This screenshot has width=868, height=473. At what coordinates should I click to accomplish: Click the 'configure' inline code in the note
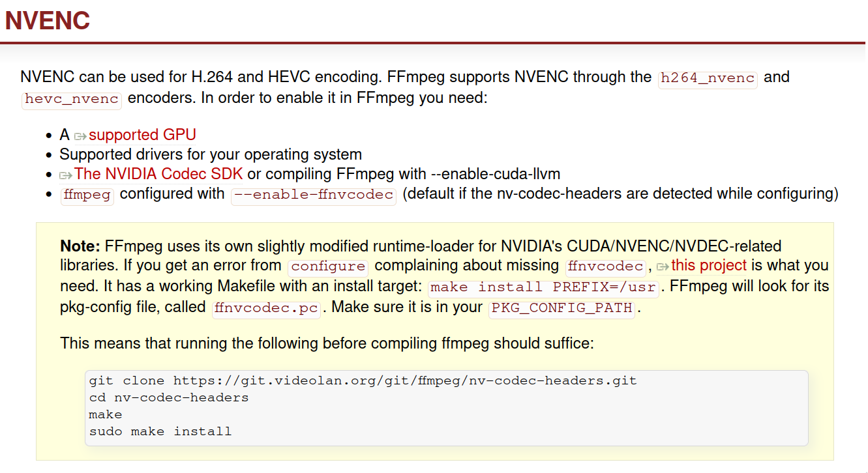329,266
